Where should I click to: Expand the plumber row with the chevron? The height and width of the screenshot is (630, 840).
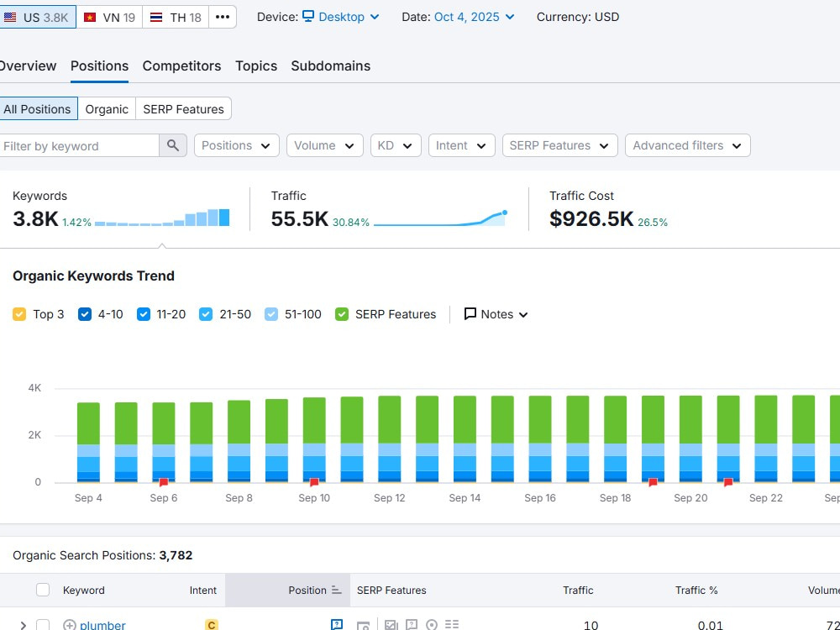click(x=23, y=625)
